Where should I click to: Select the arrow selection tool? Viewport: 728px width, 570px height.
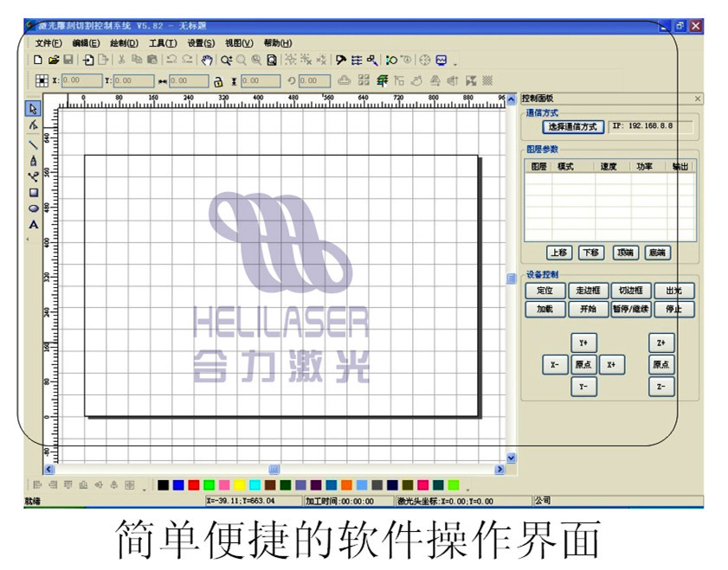(x=34, y=109)
